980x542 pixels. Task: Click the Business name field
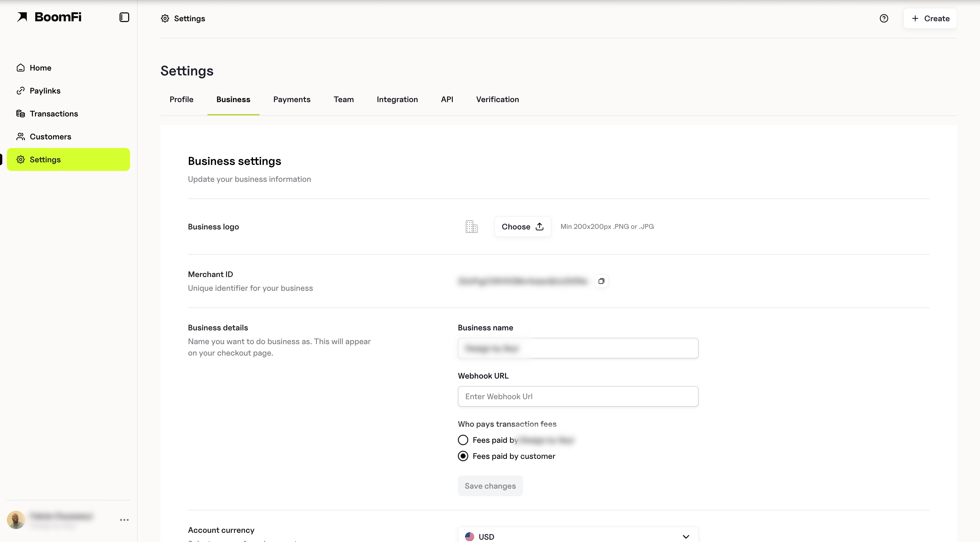(577, 348)
